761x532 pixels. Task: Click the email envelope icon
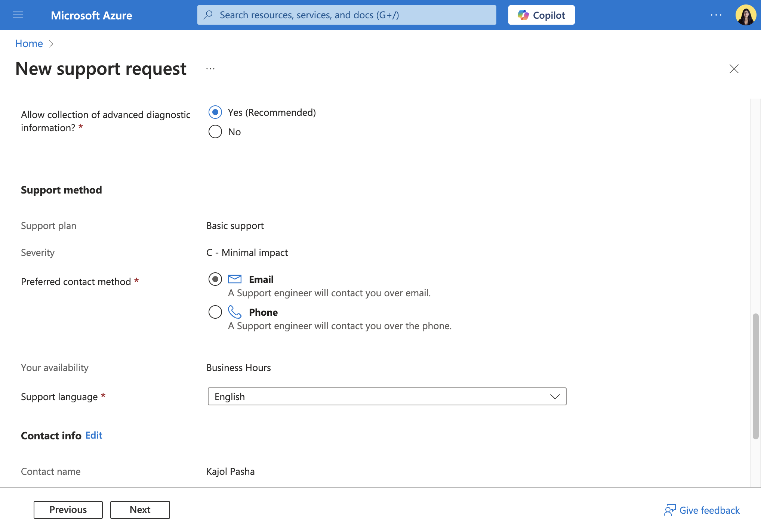point(235,279)
